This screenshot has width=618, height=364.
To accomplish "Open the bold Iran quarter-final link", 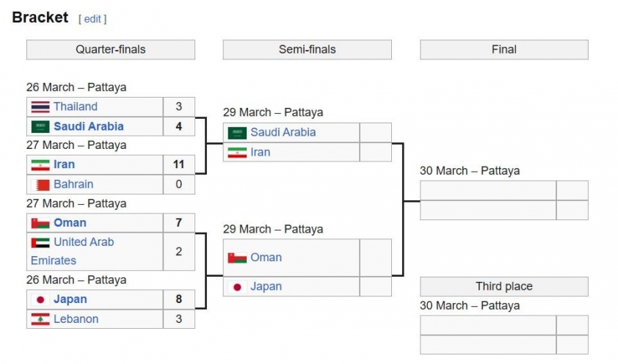I will 65,164.
